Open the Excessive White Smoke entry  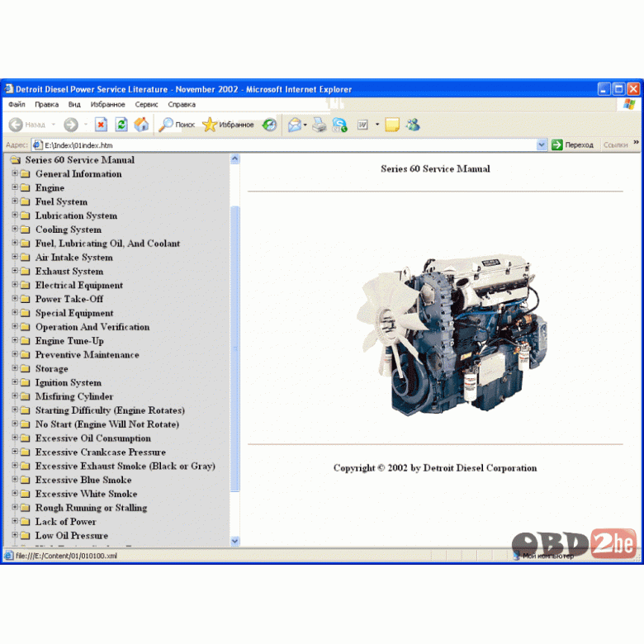[86, 494]
